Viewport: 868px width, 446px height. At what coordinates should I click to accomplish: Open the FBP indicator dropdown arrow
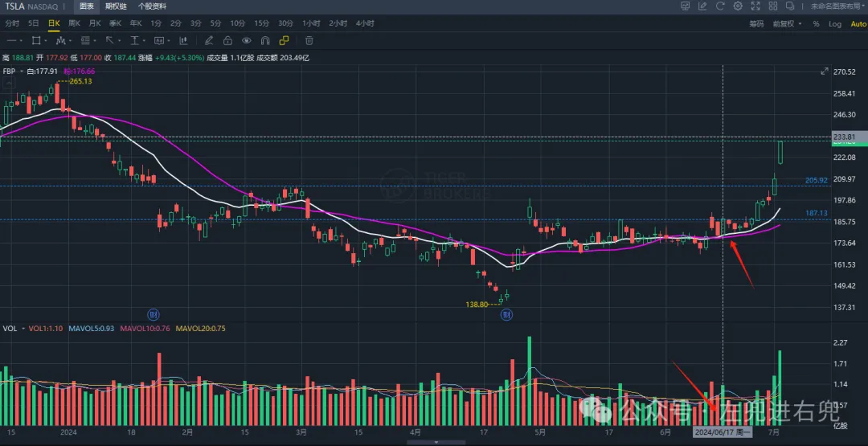point(21,72)
